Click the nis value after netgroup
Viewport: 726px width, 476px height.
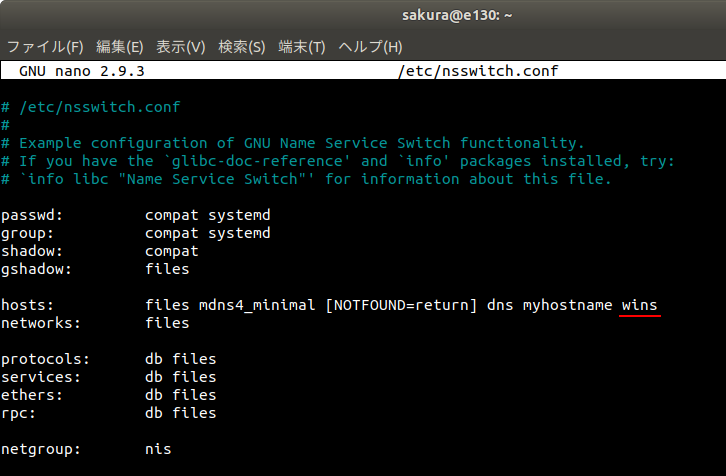[x=158, y=449]
